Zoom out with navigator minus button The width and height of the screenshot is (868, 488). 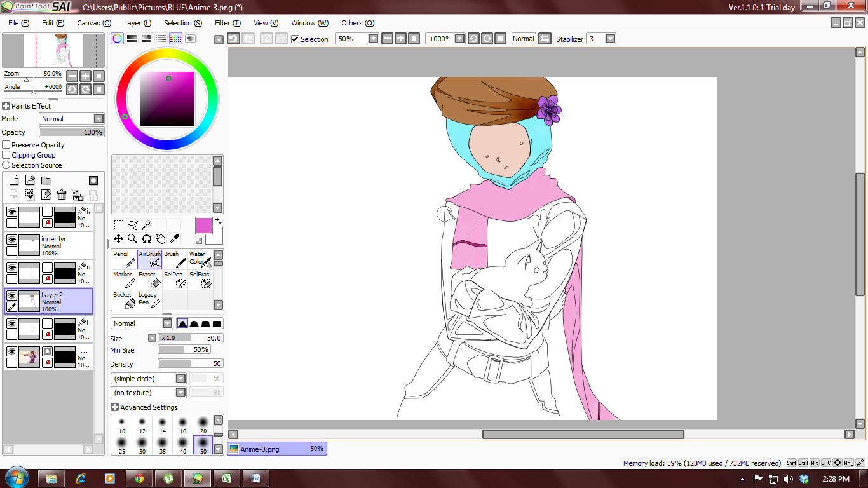click(72, 76)
